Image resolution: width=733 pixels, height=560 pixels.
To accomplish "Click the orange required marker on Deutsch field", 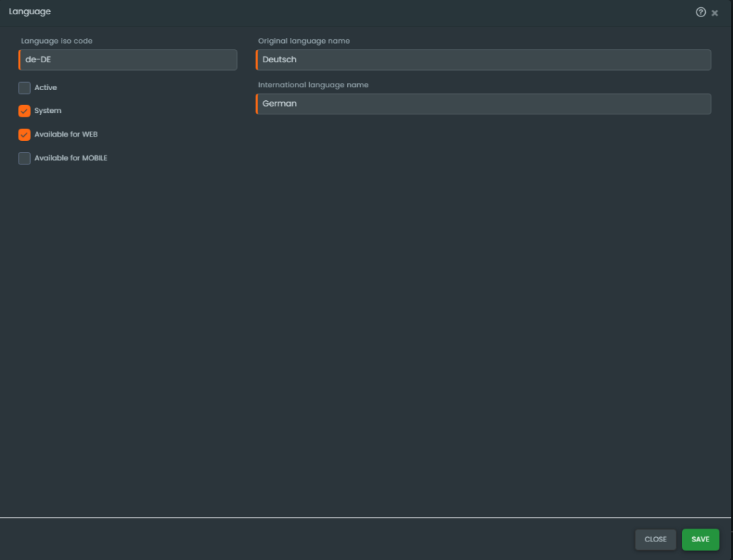I will [x=256, y=60].
